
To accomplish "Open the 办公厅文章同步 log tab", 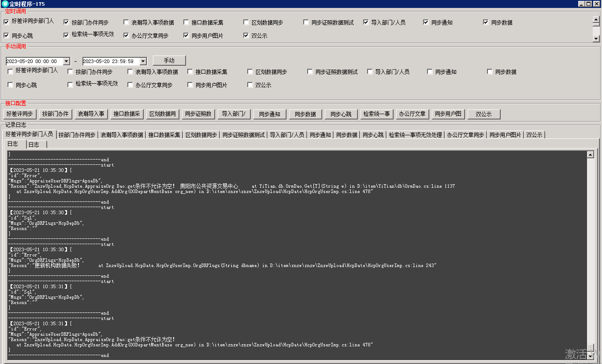I will [x=465, y=135].
